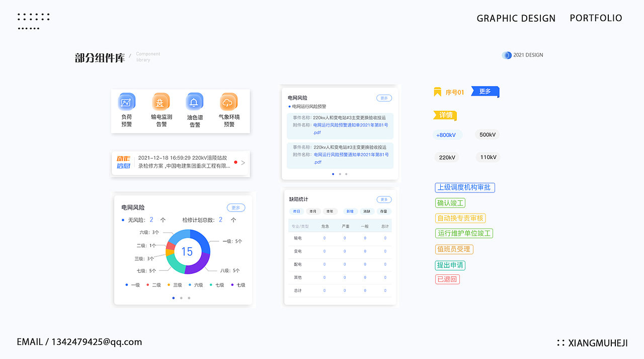
Task: Click the blue 更多 ribbon tag
Action: pos(485,92)
